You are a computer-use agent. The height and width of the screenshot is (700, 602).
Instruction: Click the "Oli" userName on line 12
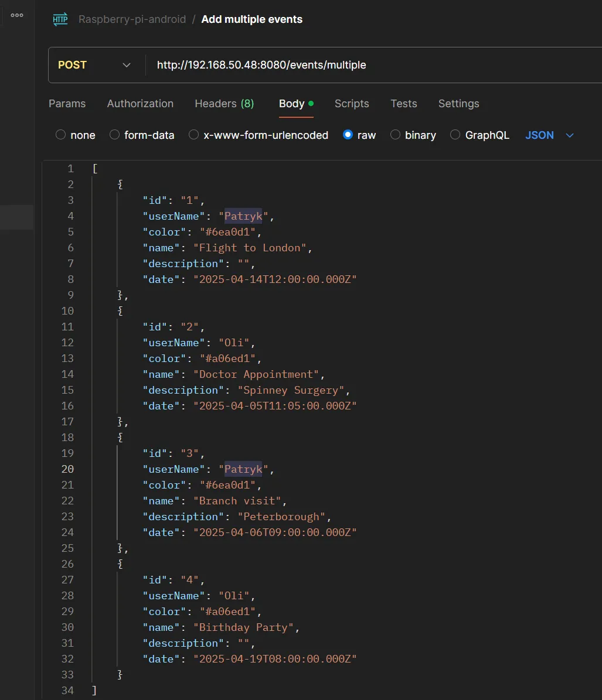pos(234,343)
